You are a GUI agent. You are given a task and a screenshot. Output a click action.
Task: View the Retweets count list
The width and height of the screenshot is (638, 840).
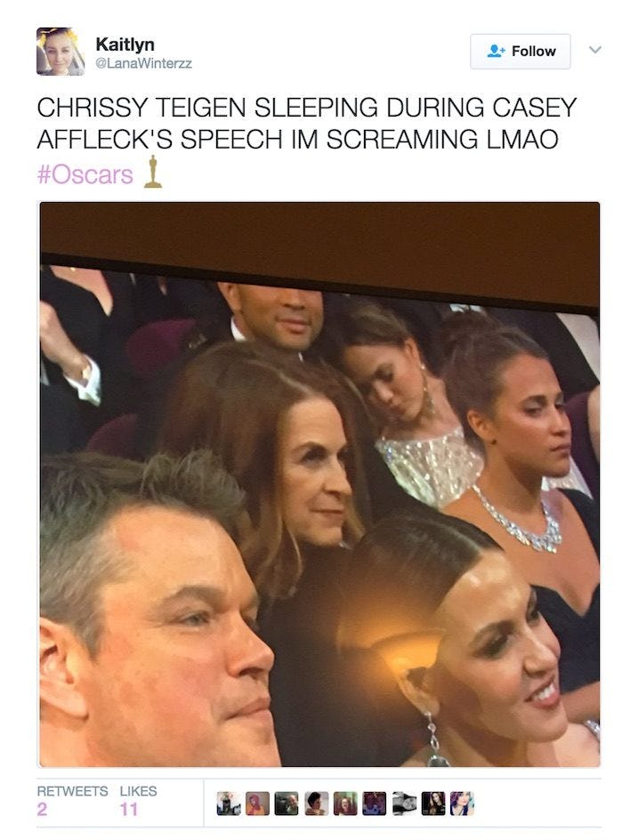coord(72,802)
